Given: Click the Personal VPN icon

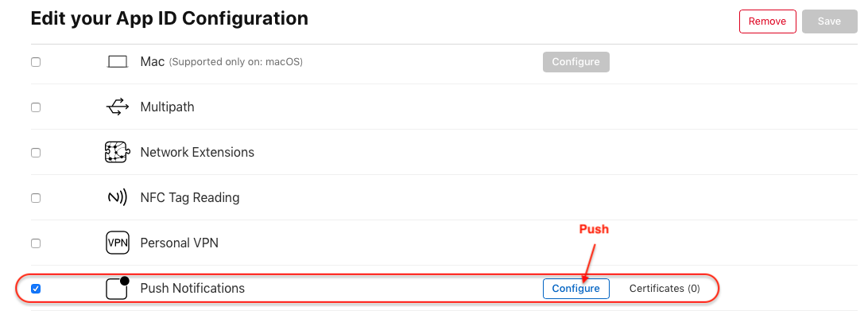Looking at the screenshot, I should point(117,243).
